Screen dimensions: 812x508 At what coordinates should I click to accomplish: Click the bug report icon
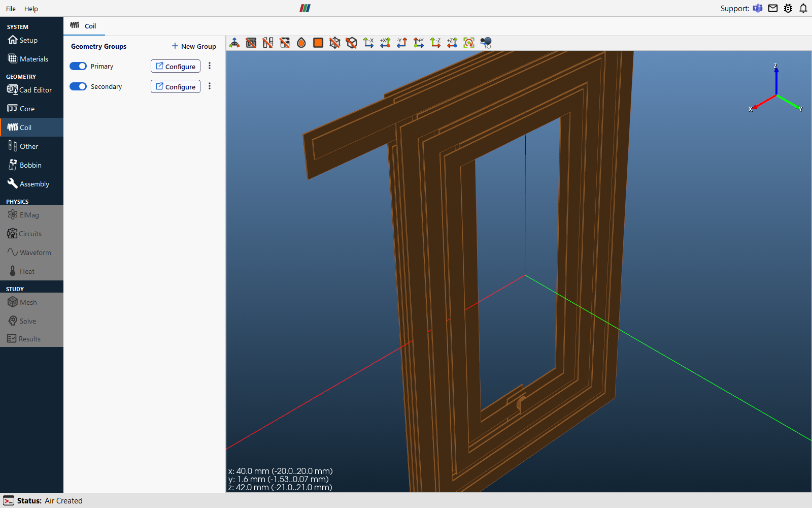[788, 8]
